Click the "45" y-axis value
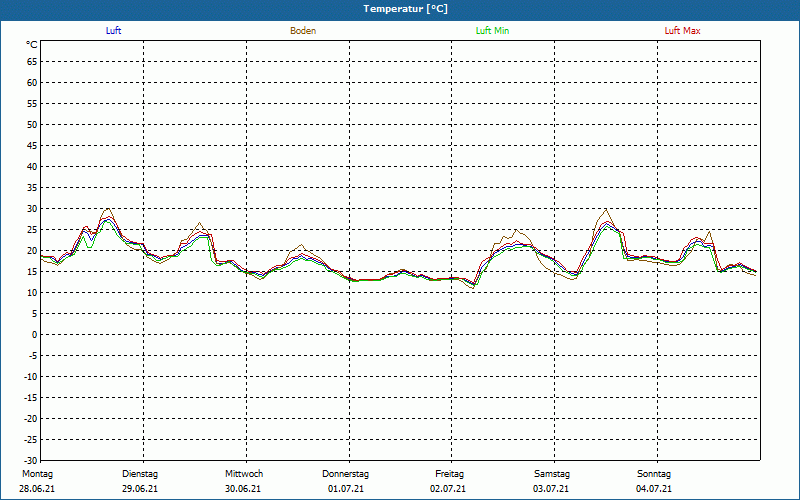The width and height of the screenshot is (800, 500). (32, 146)
